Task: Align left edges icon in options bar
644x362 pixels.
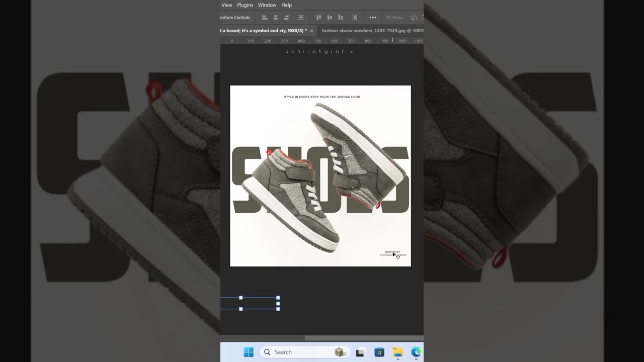Action: coord(265,18)
